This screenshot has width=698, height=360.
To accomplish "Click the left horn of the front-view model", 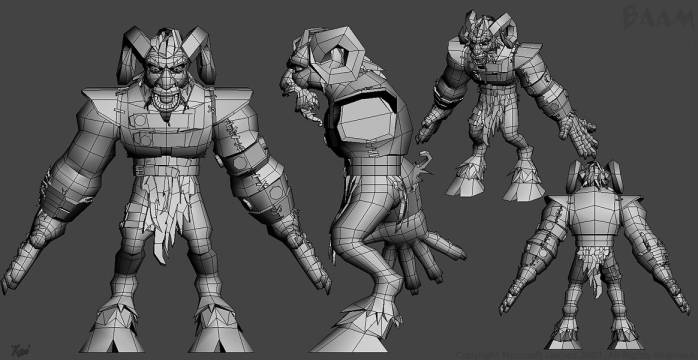I will coord(133,55).
